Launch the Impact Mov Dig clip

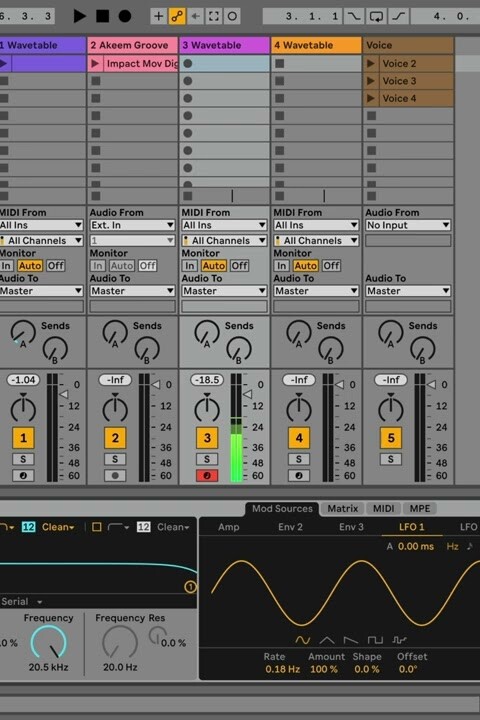96,63
